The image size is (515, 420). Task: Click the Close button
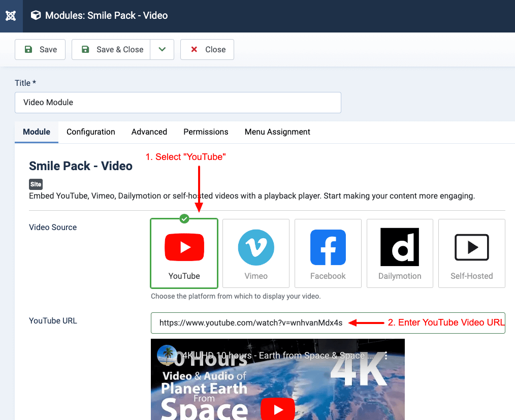207,50
